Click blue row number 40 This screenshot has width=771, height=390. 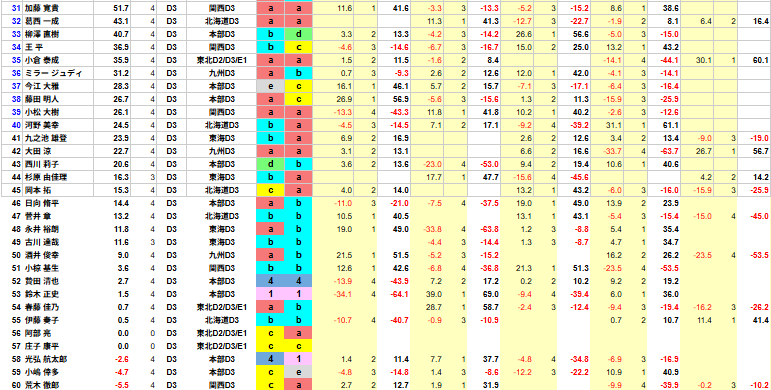click(16, 125)
